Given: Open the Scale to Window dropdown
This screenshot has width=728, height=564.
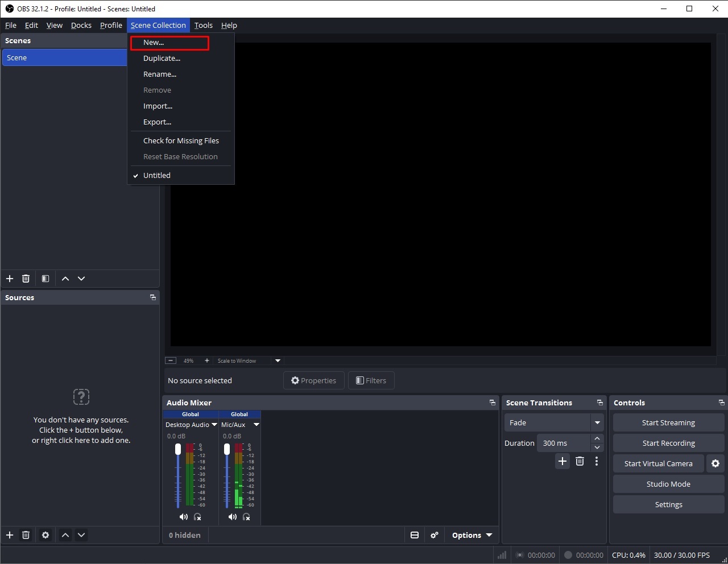Looking at the screenshot, I should pyautogui.click(x=278, y=360).
